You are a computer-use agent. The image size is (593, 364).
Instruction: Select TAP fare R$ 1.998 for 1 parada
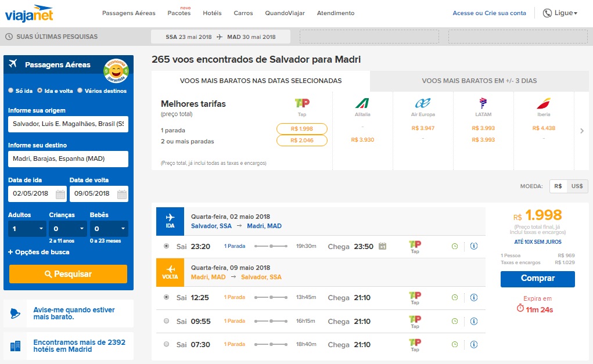[x=302, y=129]
